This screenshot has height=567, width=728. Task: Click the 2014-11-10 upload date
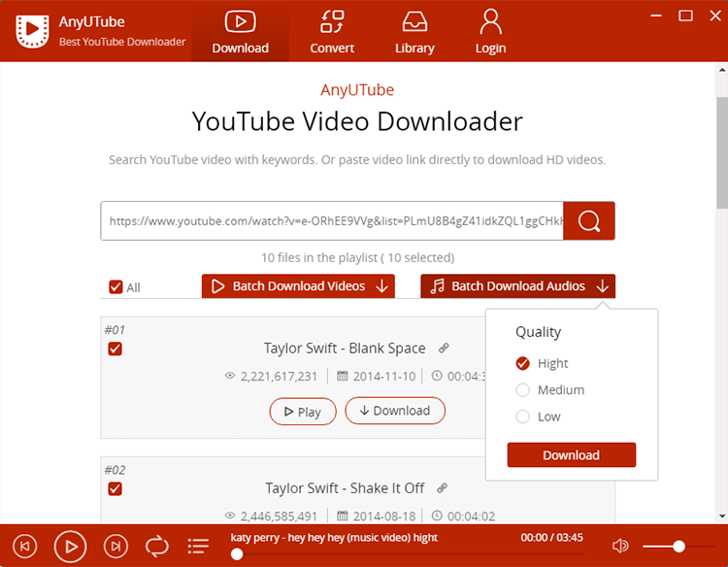[384, 376]
